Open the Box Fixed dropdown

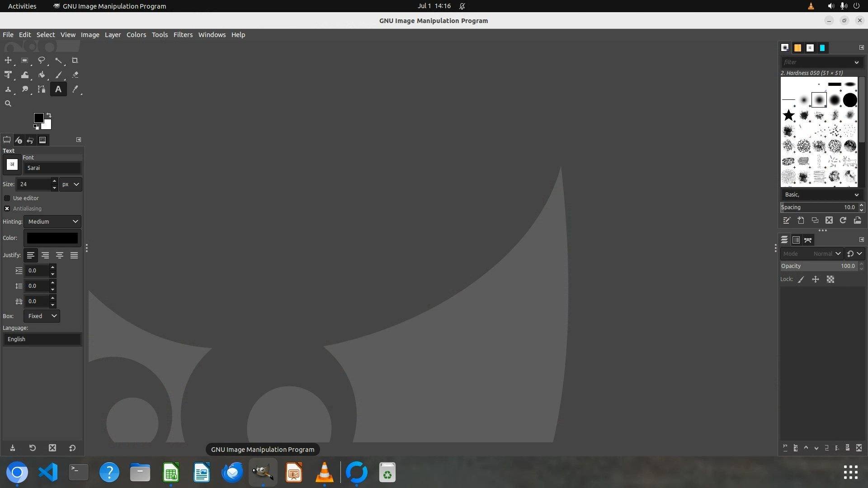tap(42, 316)
